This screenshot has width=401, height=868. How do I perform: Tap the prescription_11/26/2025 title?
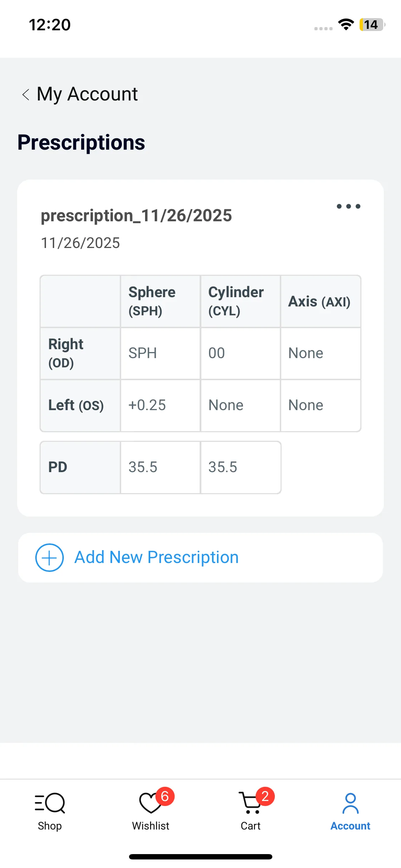[x=136, y=216]
